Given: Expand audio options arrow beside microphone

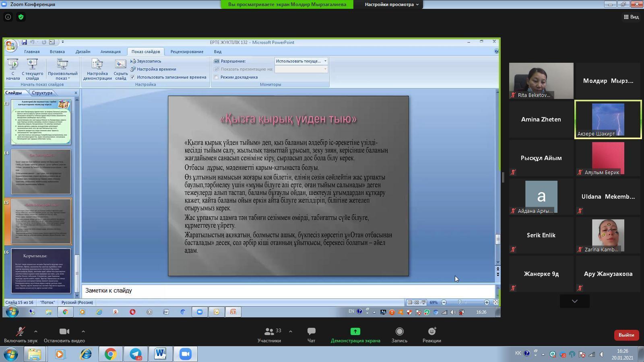Looking at the screenshot, I should pyautogui.click(x=36, y=331).
